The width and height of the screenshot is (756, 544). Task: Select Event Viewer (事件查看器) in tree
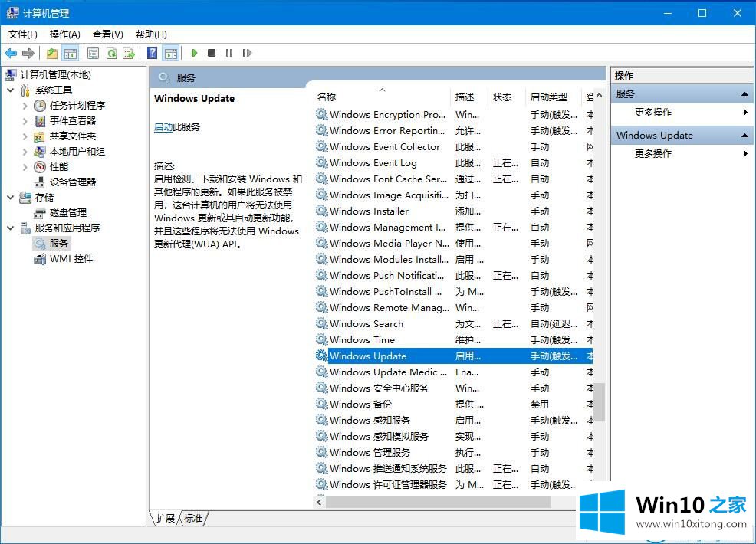pyautogui.click(x=73, y=121)
